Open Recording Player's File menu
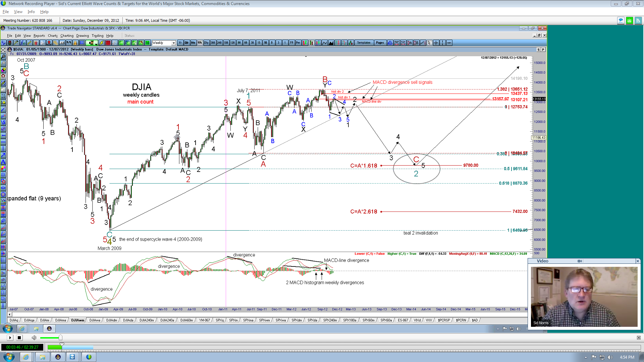The width and height of the screenshot is (644, 362). 6,12
